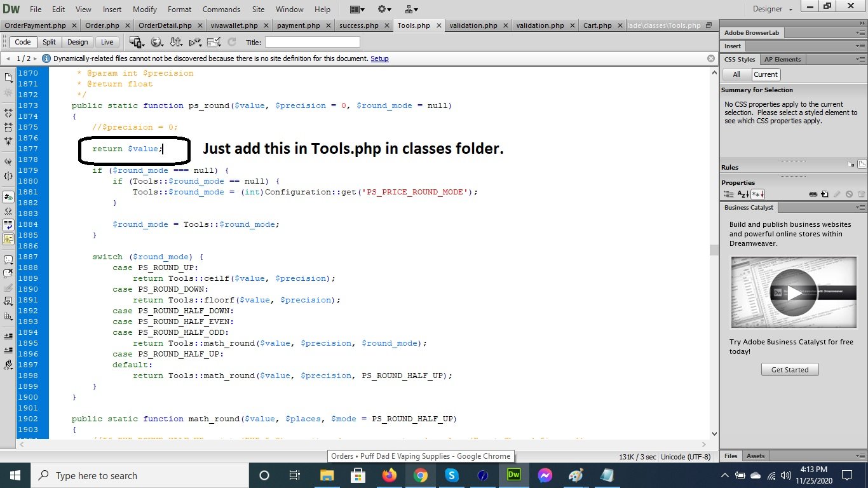
Task: Click the Preview in browser globe icon
Action: click(x=157, y=42)
